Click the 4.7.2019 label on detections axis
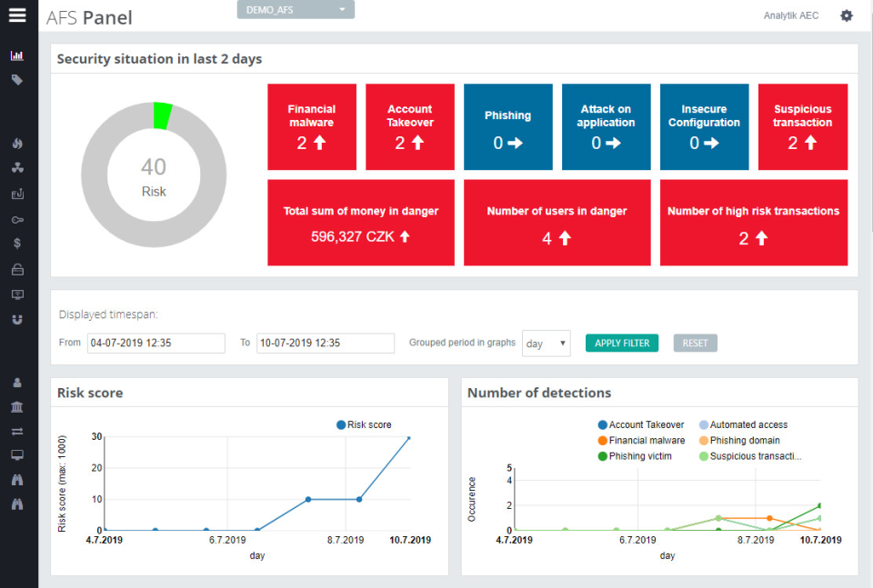Image resolution: width=873 pixels, height=588 pixels. point(514,540)
